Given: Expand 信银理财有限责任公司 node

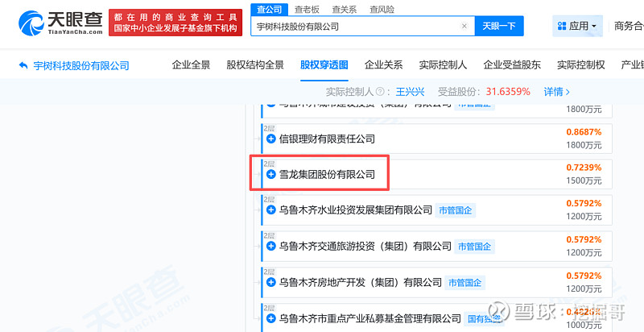Looking at the screenshot, I should coord(270,139).
